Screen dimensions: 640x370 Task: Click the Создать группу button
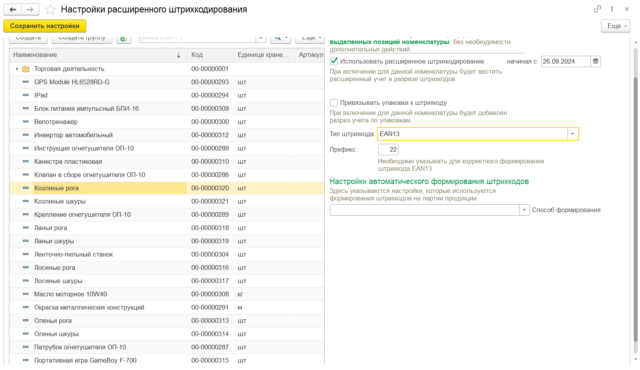point(82,38)
